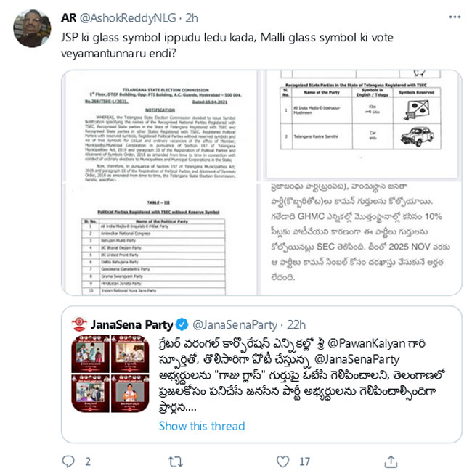Viewport: 472px width, 476px height.
Task: Click the reply speech bubble icon
Action: click(x=68, y=461)
